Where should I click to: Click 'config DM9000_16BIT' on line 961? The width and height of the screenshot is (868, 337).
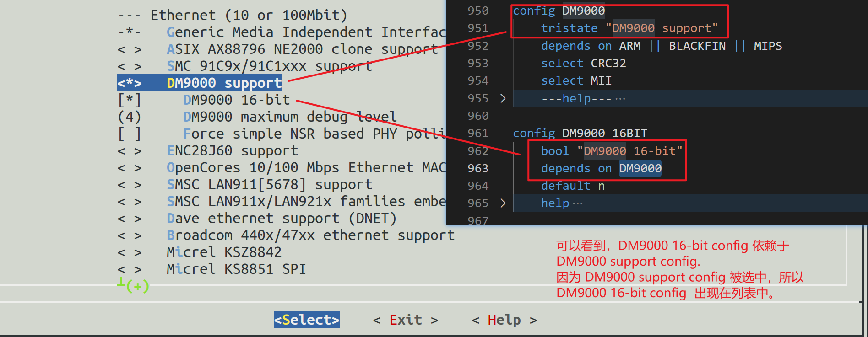tap(580, 134)
